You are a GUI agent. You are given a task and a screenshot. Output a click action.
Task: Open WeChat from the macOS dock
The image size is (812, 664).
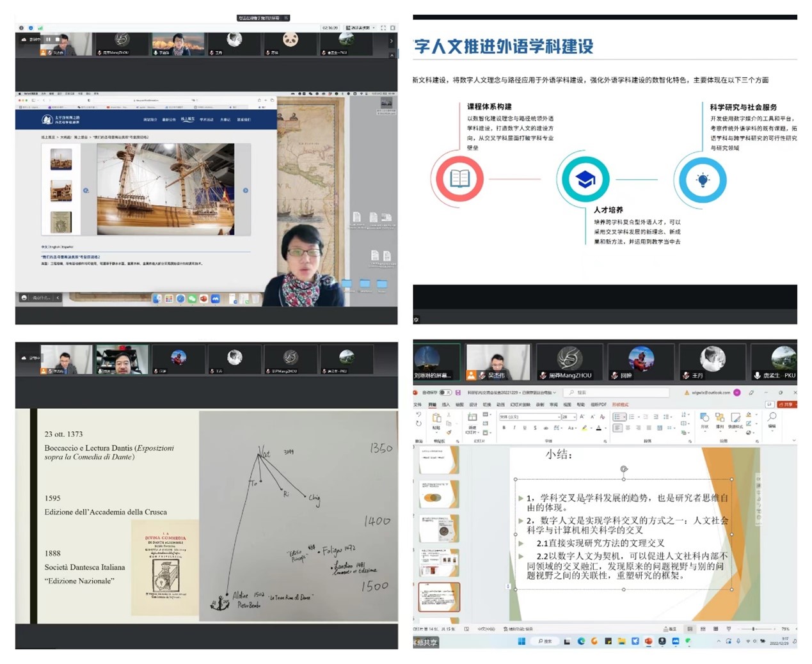coord(192,299)
